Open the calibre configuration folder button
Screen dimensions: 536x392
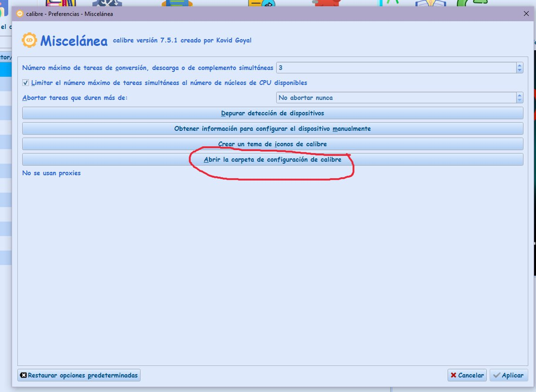pyautogui.click(x=272, y=160)
